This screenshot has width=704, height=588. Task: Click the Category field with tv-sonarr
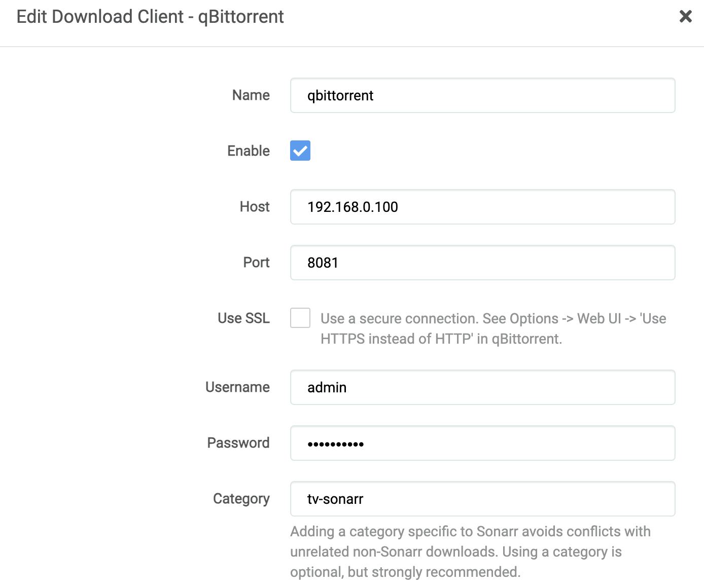[x=482, y=499]
